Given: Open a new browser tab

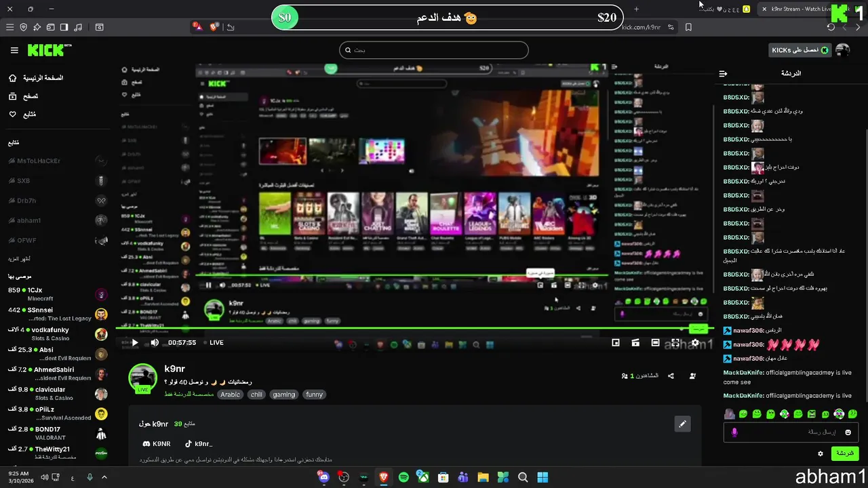Looking at the screenshot, I should [x=636, y=9].
